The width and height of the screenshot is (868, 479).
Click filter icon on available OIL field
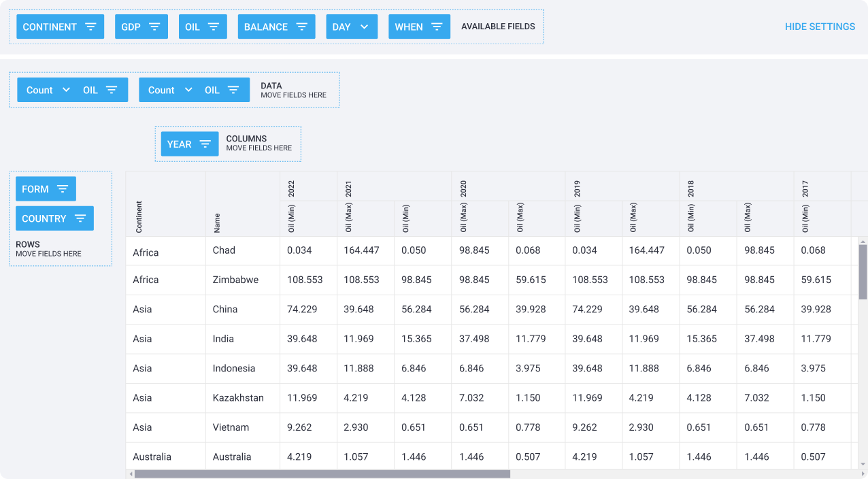(213, 27)
